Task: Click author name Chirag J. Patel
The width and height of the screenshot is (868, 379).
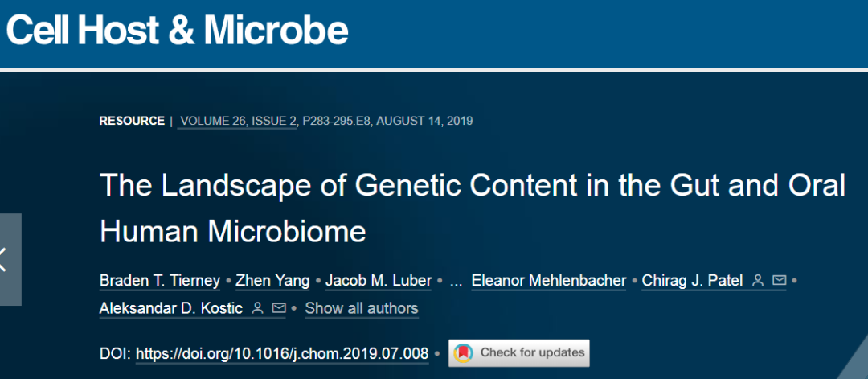Action: tap(692, 281)
